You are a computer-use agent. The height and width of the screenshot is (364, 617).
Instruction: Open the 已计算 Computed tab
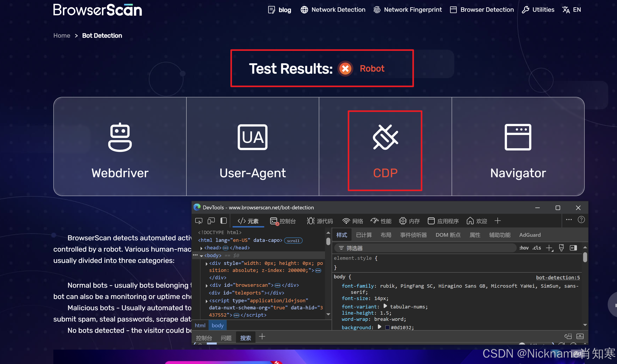(x=364, y=235)
